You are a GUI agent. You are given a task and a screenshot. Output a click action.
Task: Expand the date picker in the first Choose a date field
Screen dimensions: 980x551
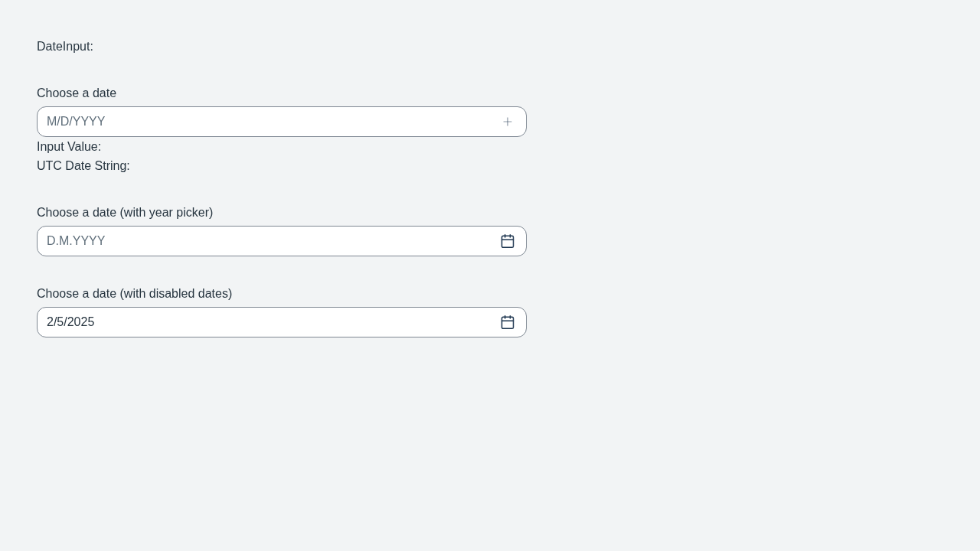click(x=508, y=122)
